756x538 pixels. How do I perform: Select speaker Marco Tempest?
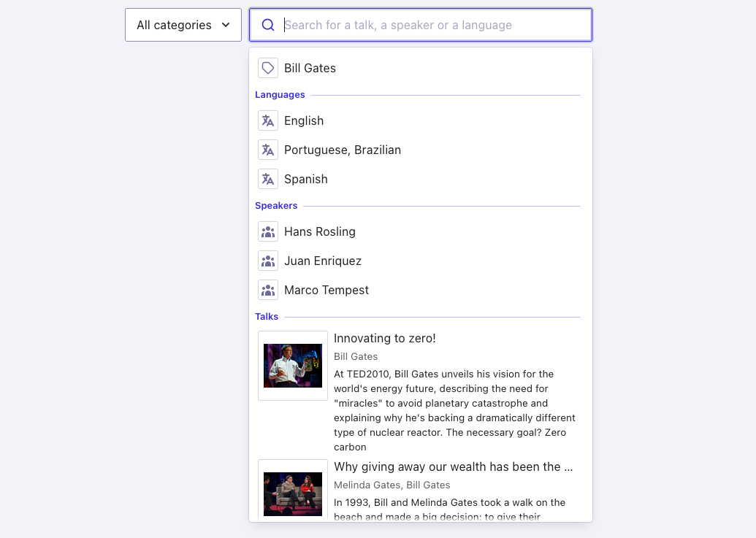tap(421, 290)
